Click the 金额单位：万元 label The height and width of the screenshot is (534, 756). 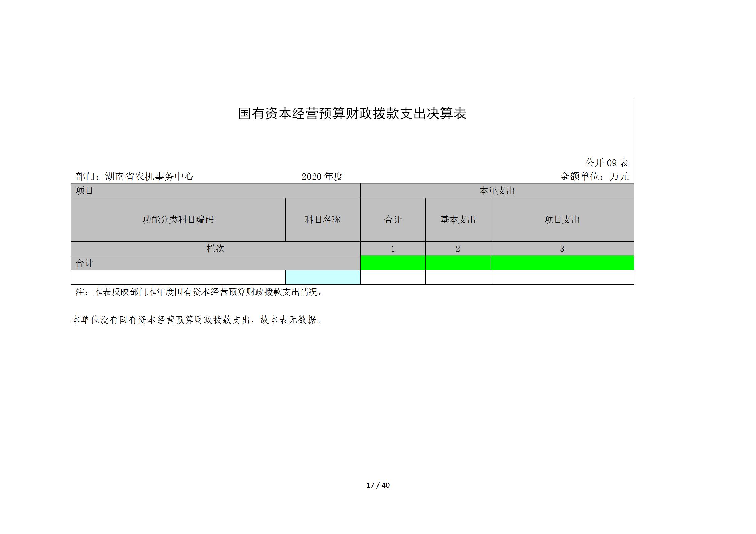pos(594,176)
